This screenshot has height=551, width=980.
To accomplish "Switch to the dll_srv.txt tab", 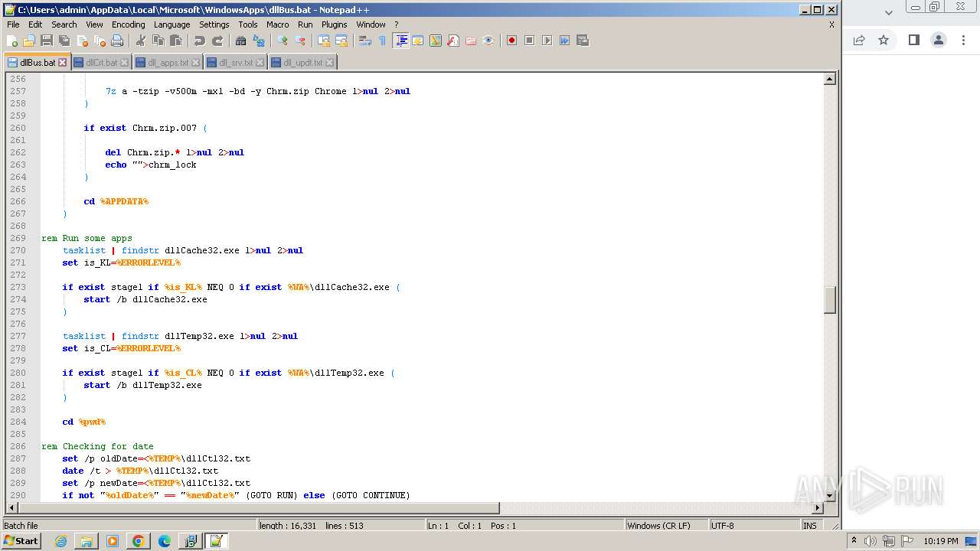I will pyautogui.click(x=236, y=63).
